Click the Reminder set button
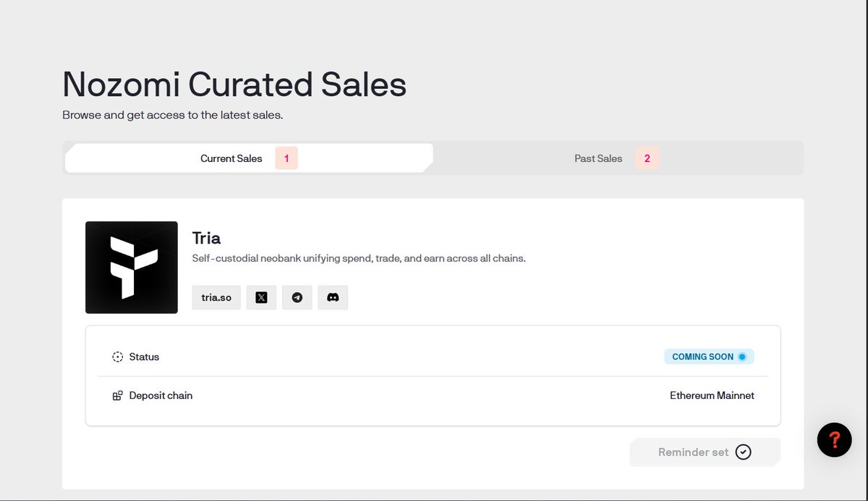This screenshot has height=501, width=868. pyautogui.click(x=705, y=452)
